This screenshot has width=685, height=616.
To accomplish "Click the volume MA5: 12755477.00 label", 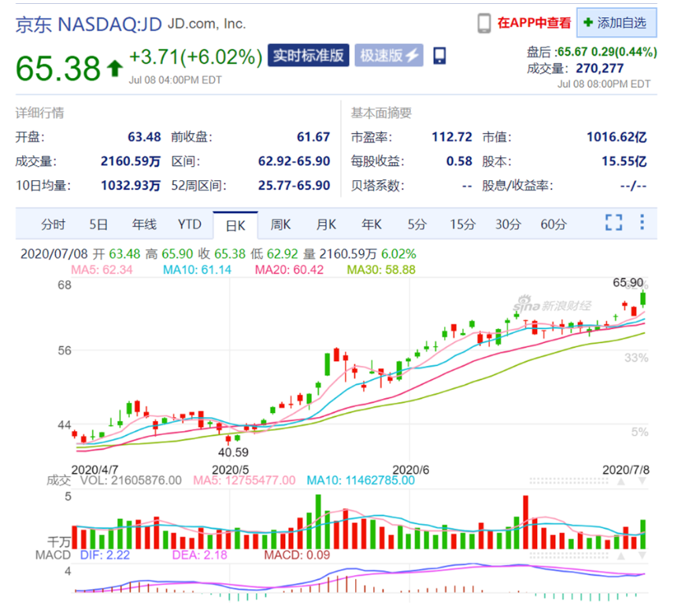I will pos(244,481).
